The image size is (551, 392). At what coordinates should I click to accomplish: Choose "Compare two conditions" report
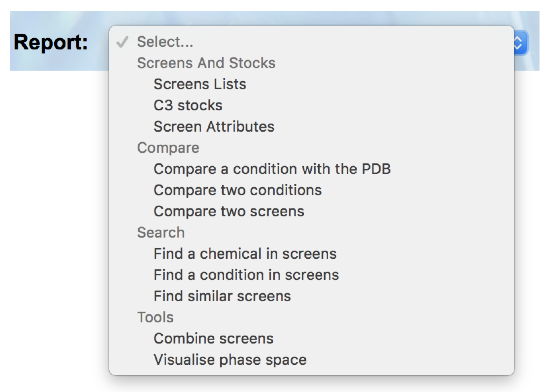tap(237, 190)
